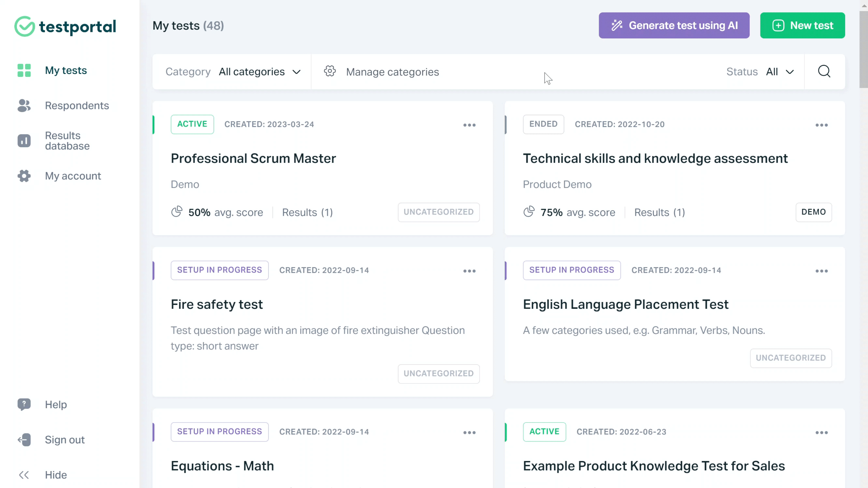Click the Sign out icon
Screen dimensions: 868x488
(x=24, y=439)
